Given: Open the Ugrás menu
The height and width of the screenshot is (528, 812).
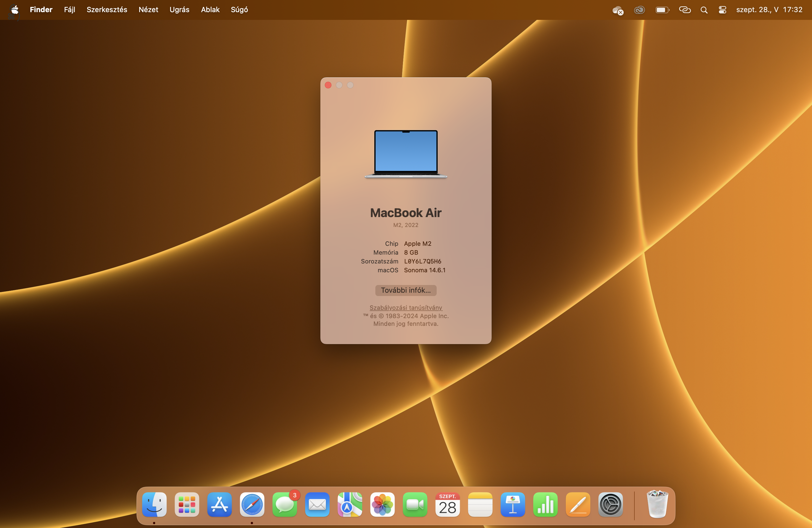Looking at the screenshot, I should [180, 10].
